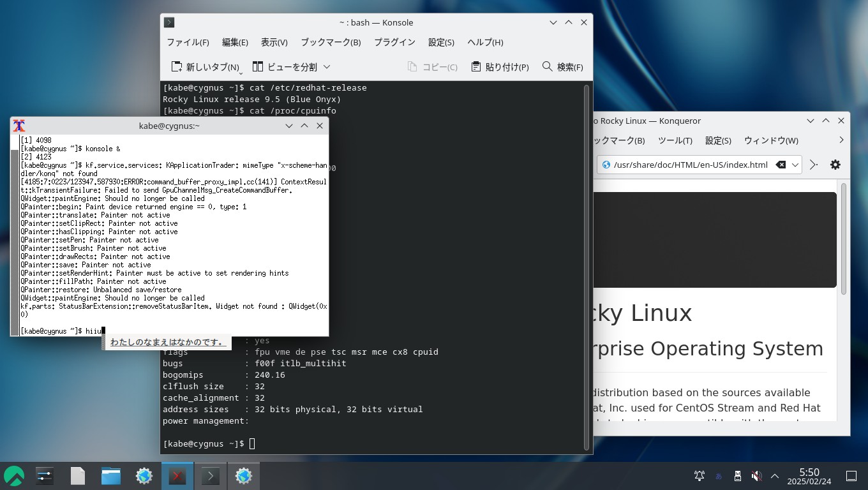The image size is (868, 490).
Task: Click 'QPainter::setPen: Painter not active' line
Action: [89, 240]
